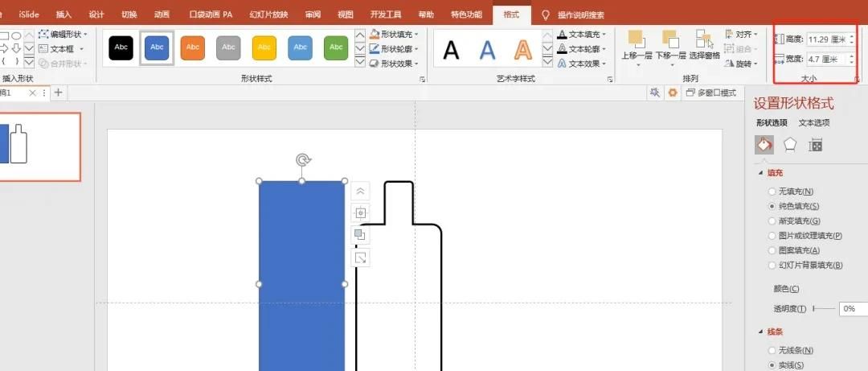Open 选择窗格 selection pane
Screen dimensions: 868x371
tap(704, 46)
